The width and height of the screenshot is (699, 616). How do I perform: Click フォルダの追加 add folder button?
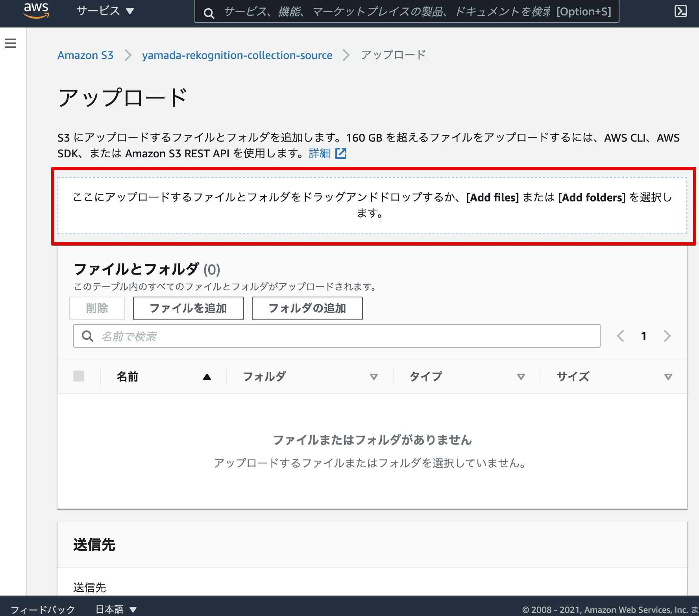pos(307,308)
